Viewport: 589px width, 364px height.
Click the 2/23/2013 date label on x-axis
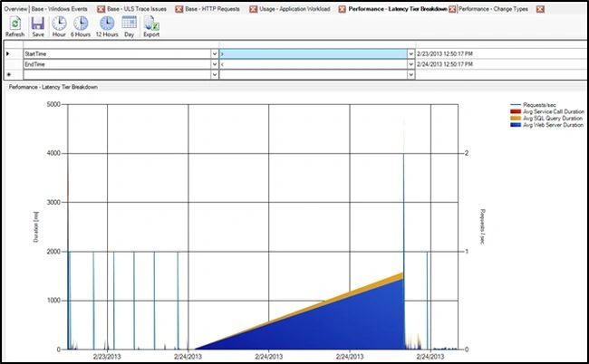click(x=107, y=357)
